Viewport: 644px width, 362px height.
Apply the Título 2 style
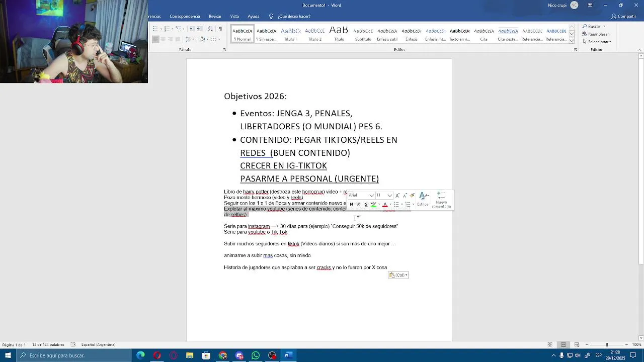pos(314,34)
